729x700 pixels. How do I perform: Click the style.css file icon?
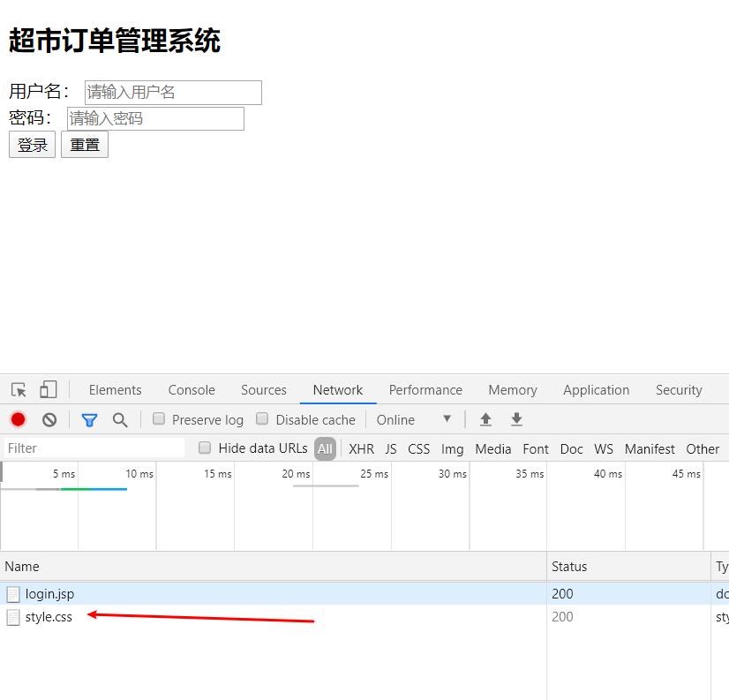coord(13,617)
